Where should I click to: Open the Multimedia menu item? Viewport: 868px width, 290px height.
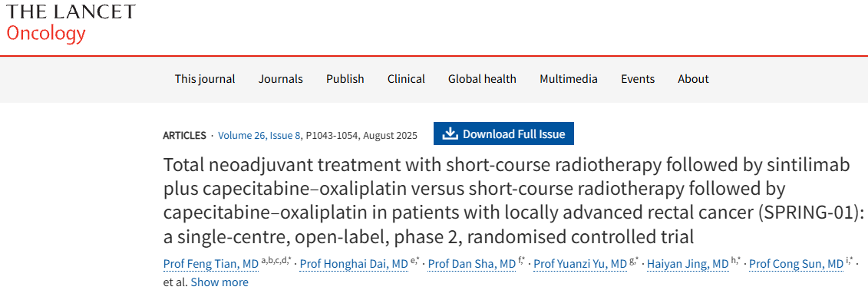pos(569,79)
